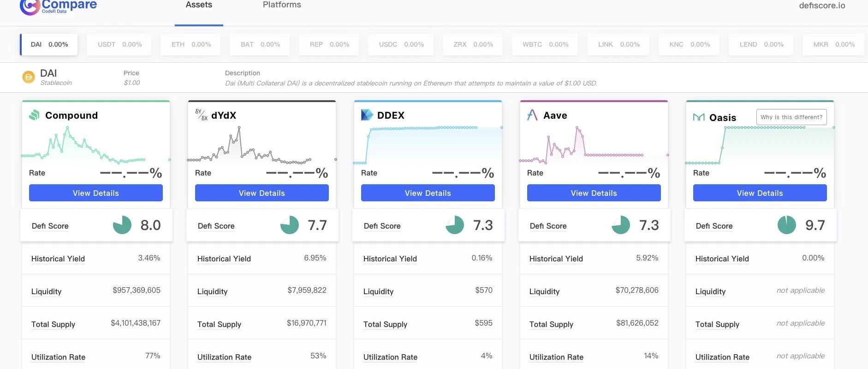Click the dYdX Historical Yield label

coord(224,259)
